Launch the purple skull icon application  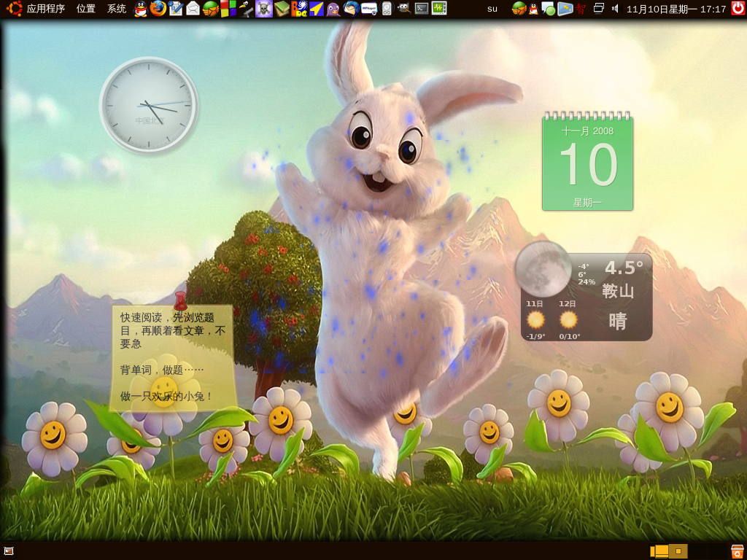tap(263, 9)
